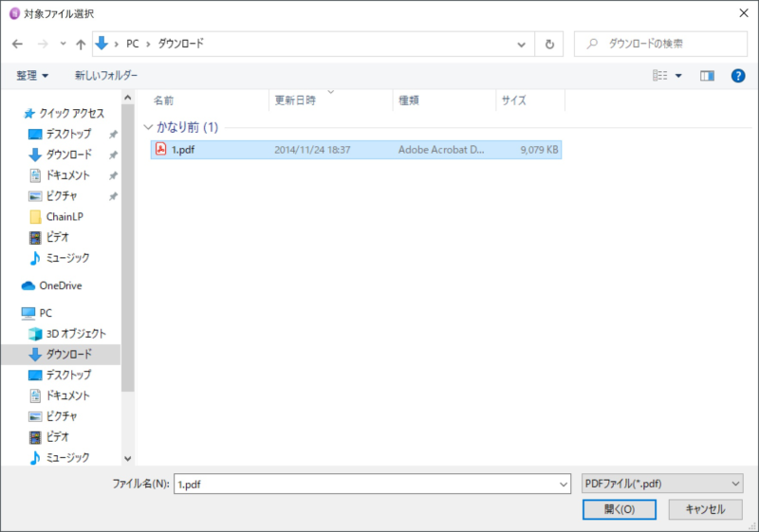
Task: Open the PDFファイル(*.pdf) file type dropdown
Action: tap(662, 484)
